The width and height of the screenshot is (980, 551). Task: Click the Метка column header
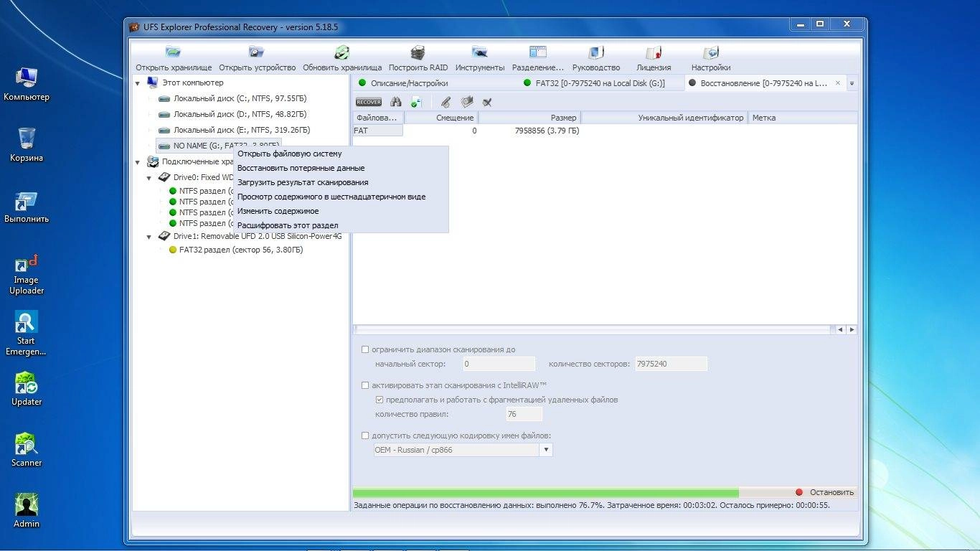[803, 118]
